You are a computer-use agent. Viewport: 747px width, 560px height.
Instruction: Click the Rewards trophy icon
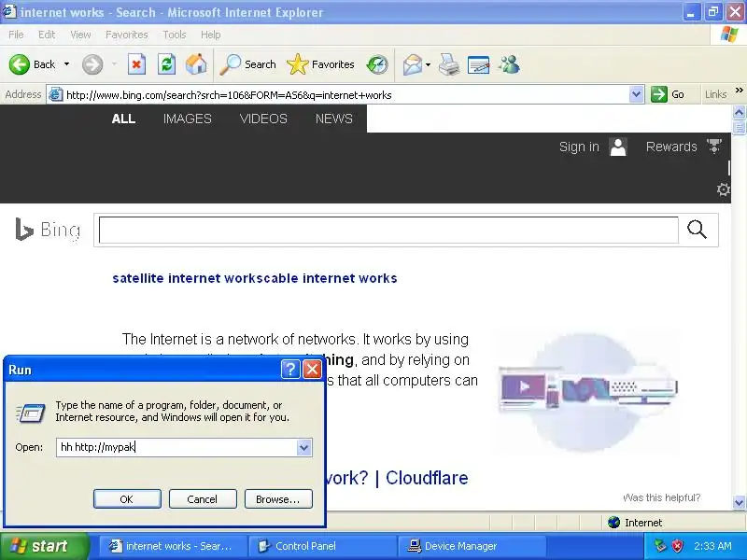pos(714,147)
